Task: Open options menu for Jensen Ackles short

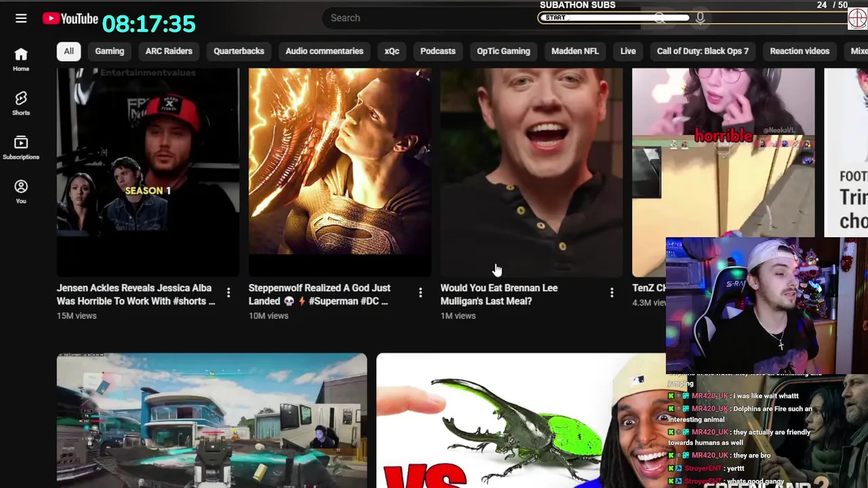Action: coord(229,293)
